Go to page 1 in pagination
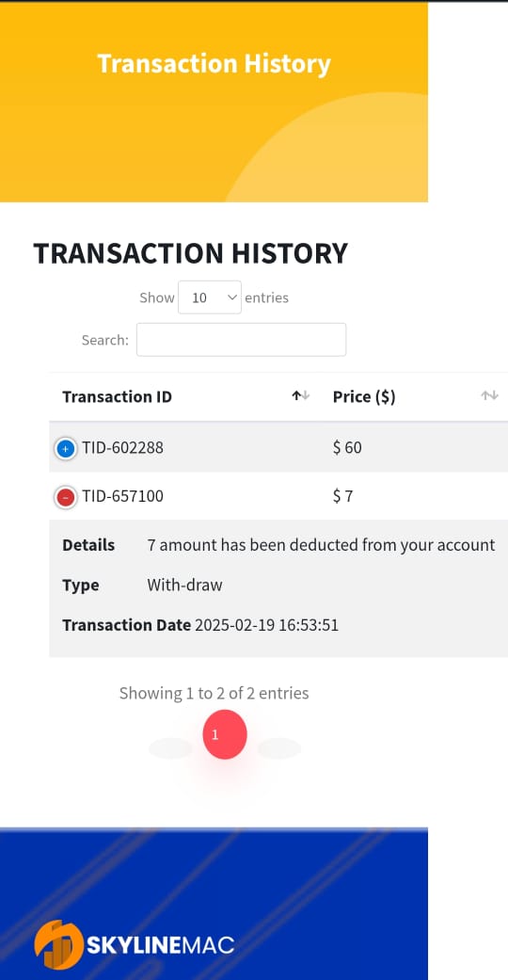 (x=225, y=734)
